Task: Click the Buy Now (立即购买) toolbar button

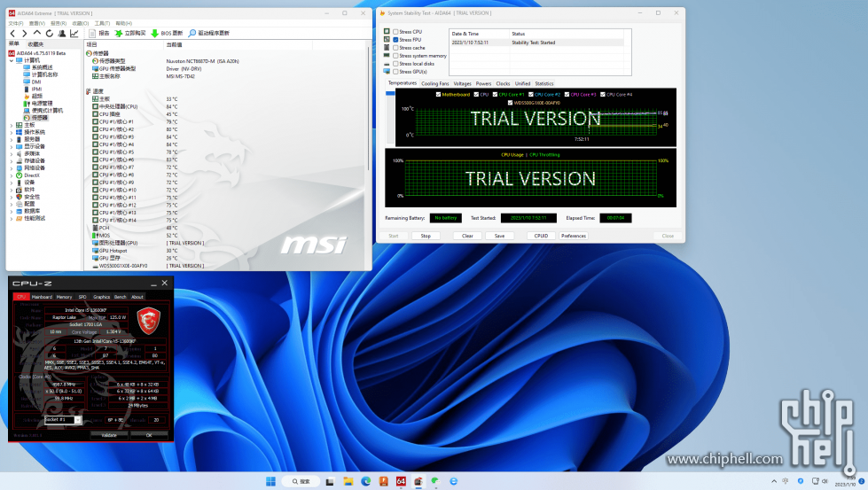Action: 130,33
